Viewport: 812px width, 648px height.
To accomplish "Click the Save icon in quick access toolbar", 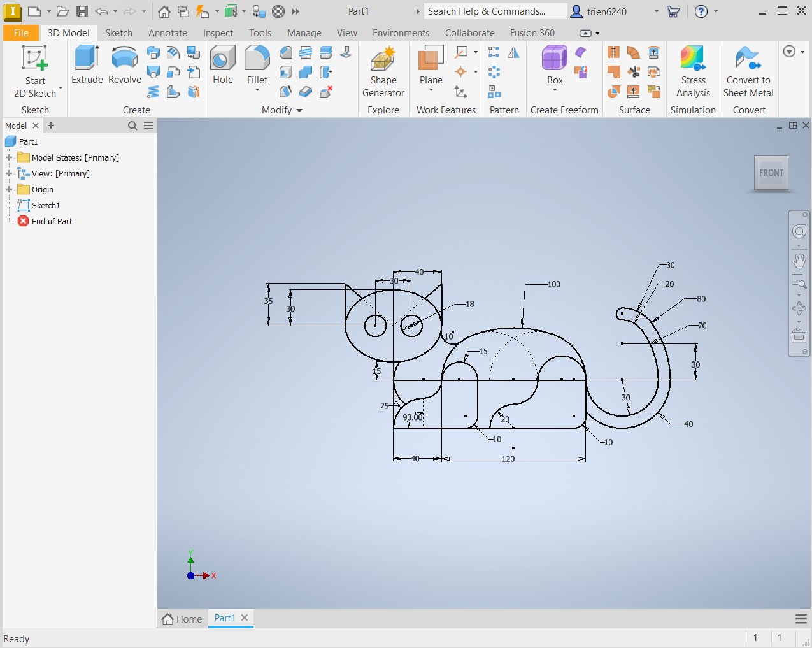I will coord(82,11).
